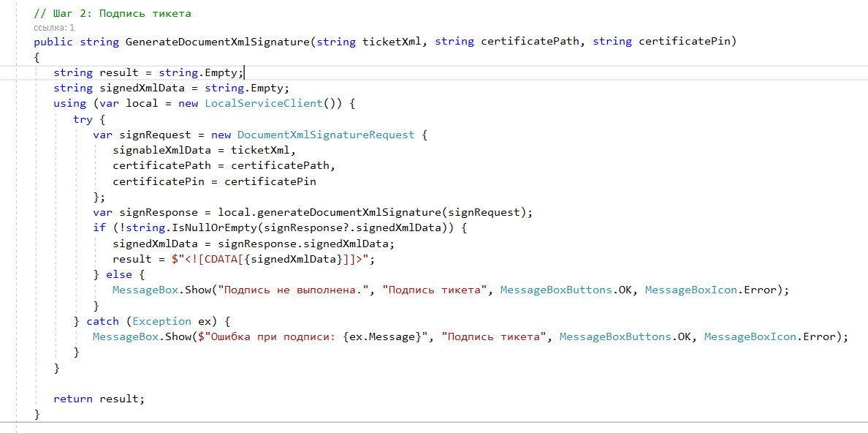Click the public keyword in method signature
Viewport: 868px width, 433px height.
(53, 42)
